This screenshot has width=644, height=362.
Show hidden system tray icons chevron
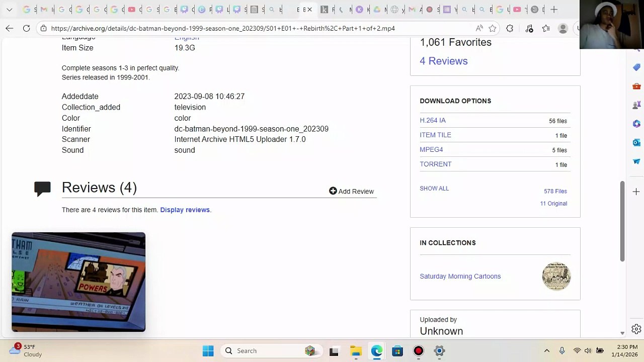point(547,351)
